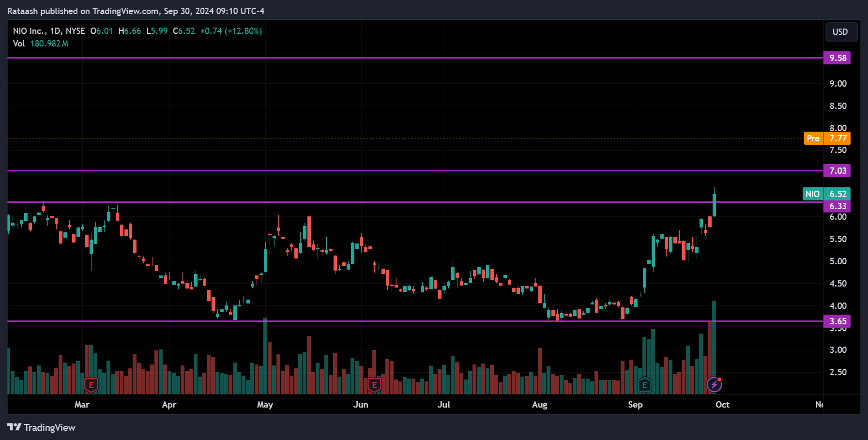Click the orange Pre 7.77 pre-market label
The width and height of the screenshot is (868, 440).
pyautogui.click(x=827, y=138)
